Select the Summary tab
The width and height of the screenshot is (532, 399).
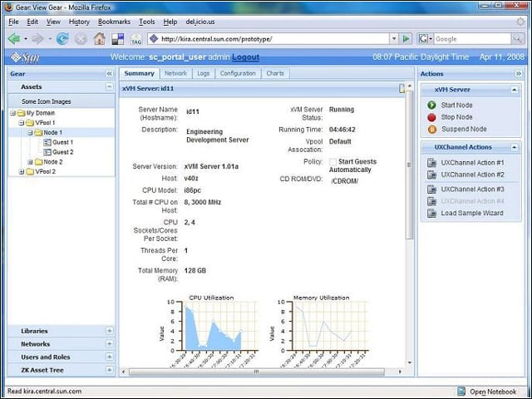tap(139, 73)
